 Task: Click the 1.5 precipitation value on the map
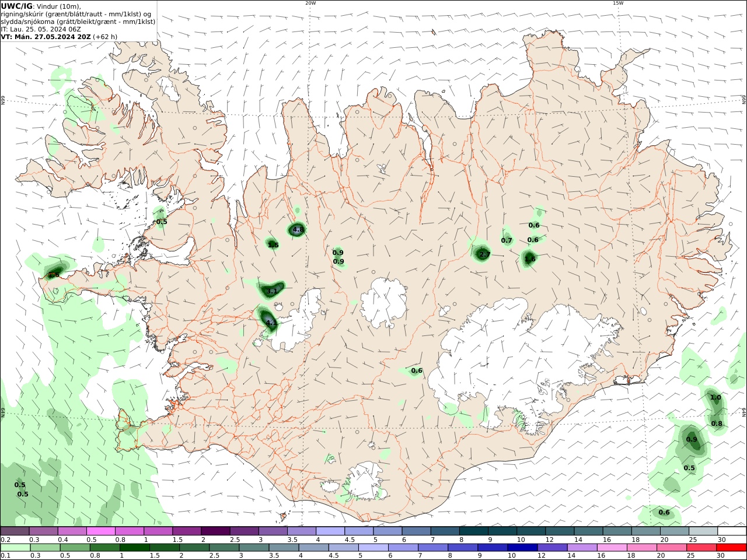[x=273, y=245]
